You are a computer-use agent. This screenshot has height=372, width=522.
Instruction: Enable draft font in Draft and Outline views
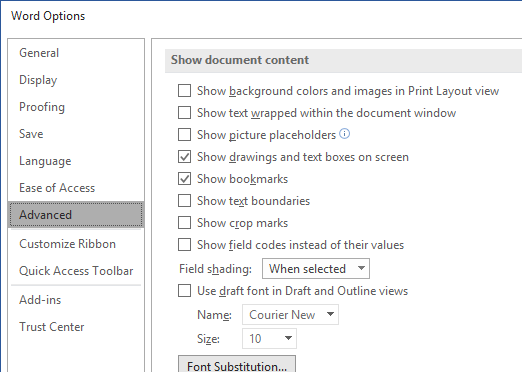(x=184, y=291)
